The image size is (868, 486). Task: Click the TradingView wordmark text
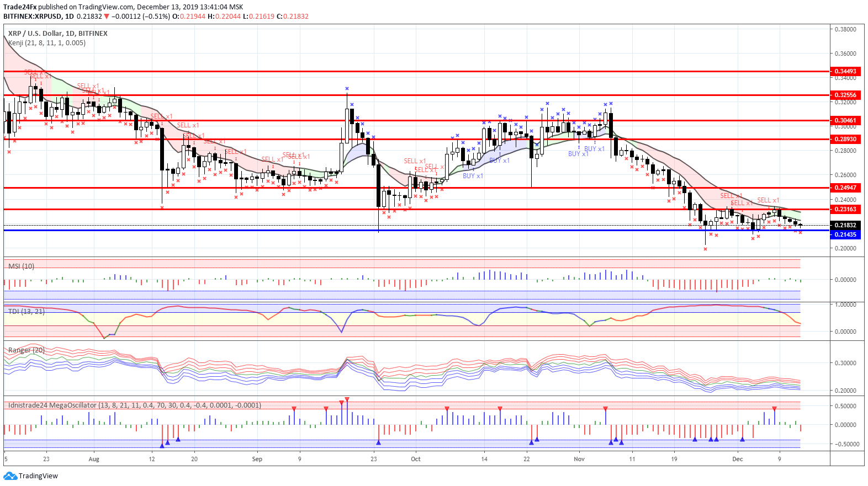pyautogui.click(x=38, y=476)
